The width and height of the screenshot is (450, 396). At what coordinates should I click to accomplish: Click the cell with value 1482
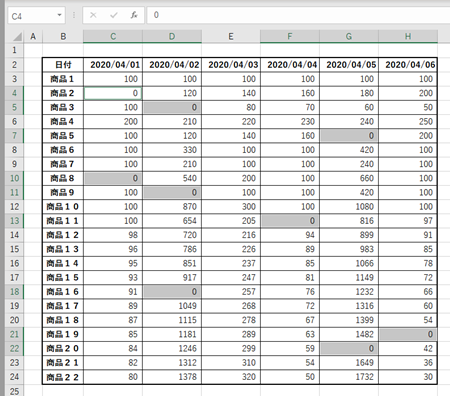pyautogui.click(x=349, y=334)
